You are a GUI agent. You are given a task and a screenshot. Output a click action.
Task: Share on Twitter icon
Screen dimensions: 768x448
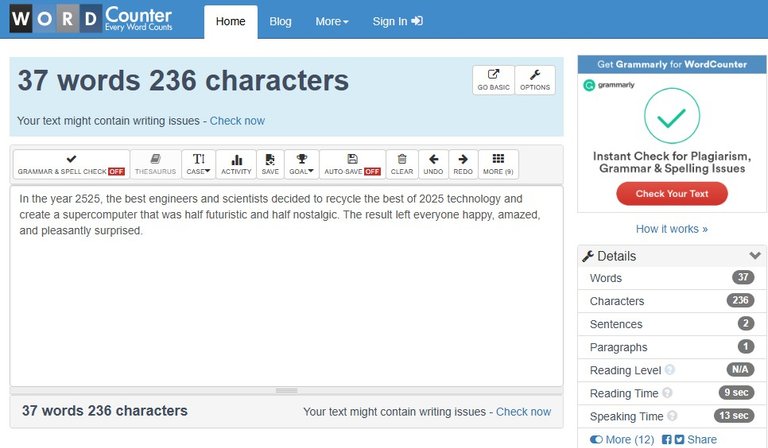679,440
